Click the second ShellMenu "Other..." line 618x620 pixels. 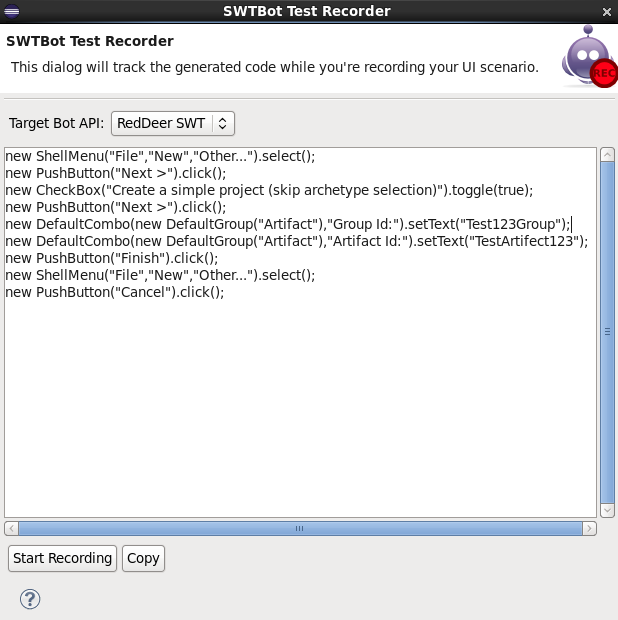[x=160, y=275]
